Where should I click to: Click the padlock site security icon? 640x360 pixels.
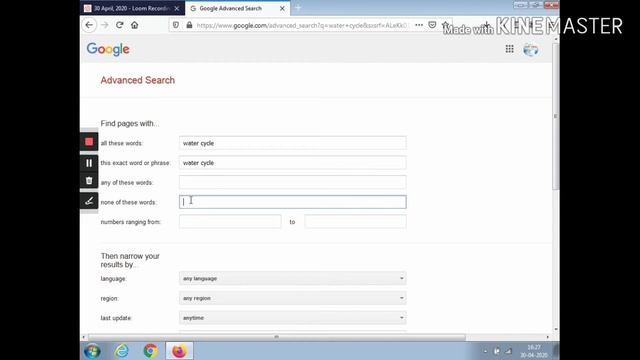tap(189, 25)
